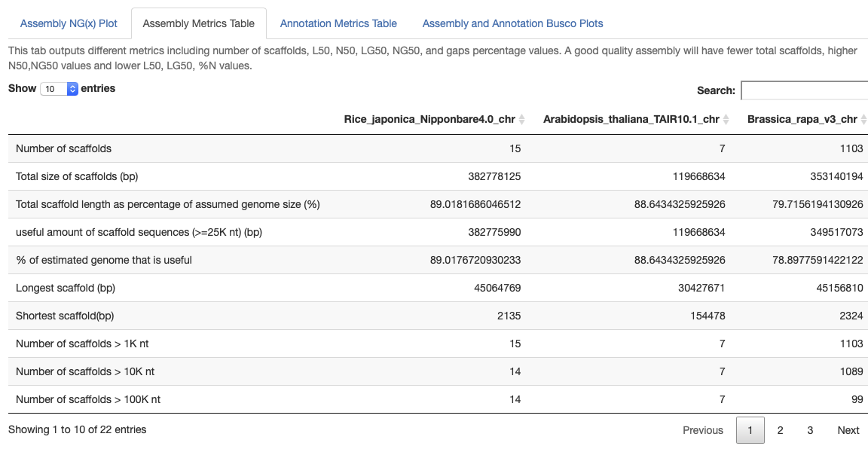Click the Number of scaffolds row label

tap(63, 148)
